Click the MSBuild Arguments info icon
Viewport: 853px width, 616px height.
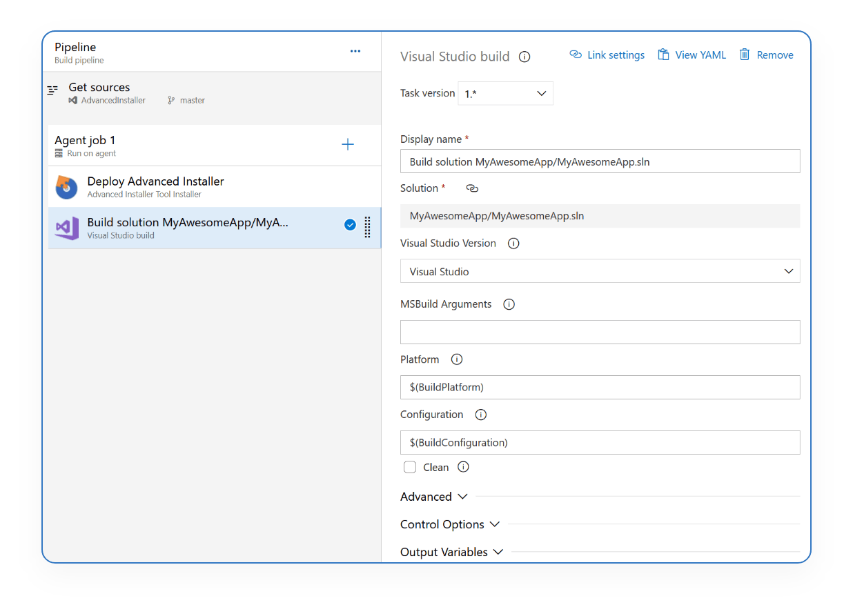pos(509,304)
